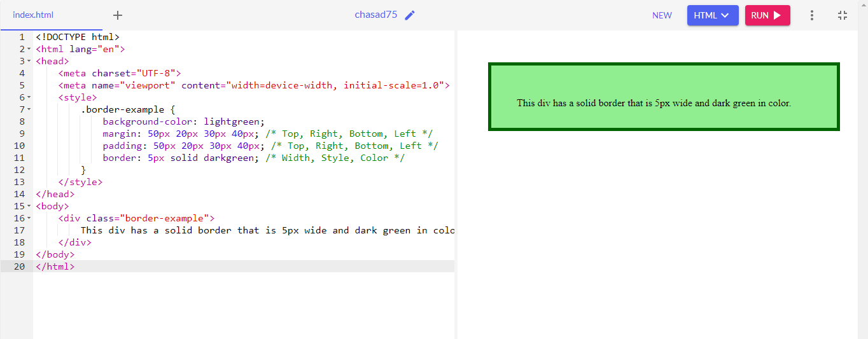Image resolution: width=868 pixels, height=339 pixels.
Task: Click the closing style tag line
Action: (80, 182)
